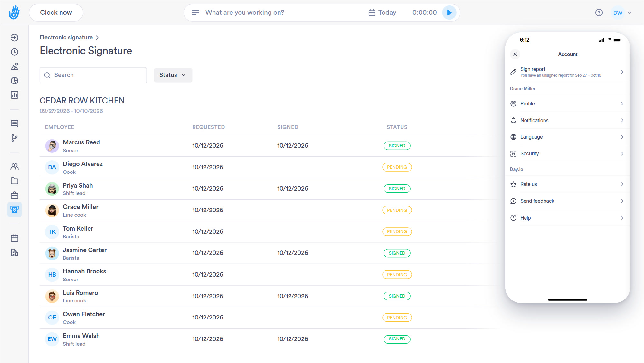The image size is (644, 363).
Task: Close the Account phone panel
Action: 515,54
